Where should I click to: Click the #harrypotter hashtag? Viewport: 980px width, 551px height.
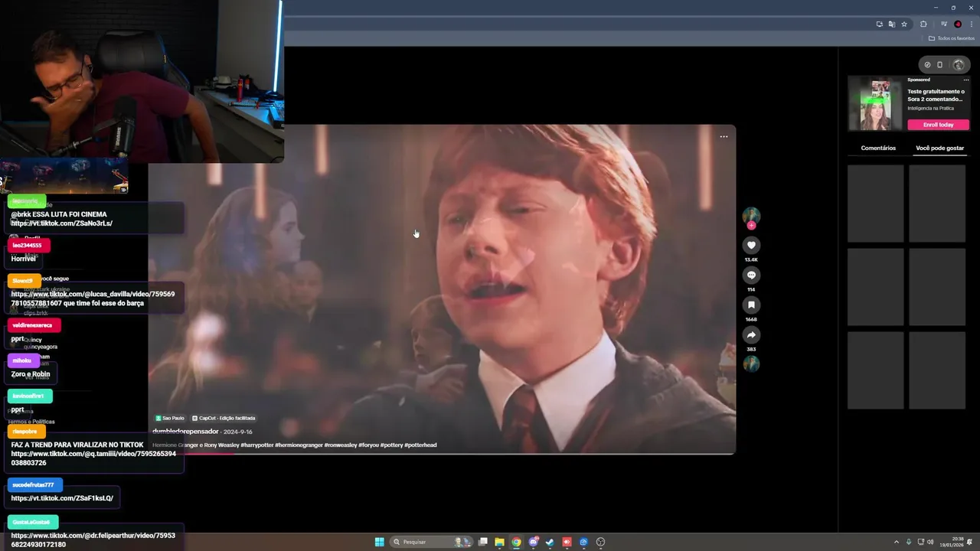256,445
